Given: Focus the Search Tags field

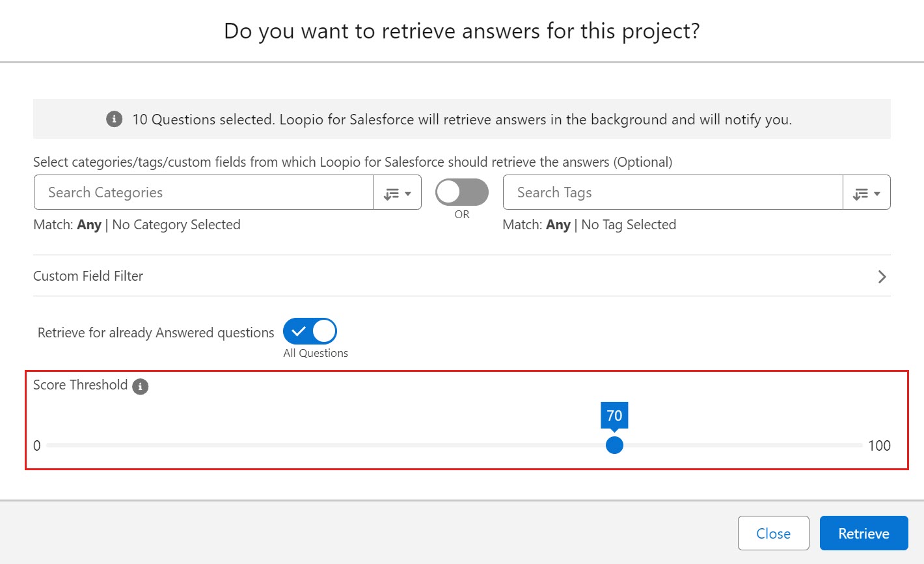Looking at the screenshot, I should [x=672, y=193].
